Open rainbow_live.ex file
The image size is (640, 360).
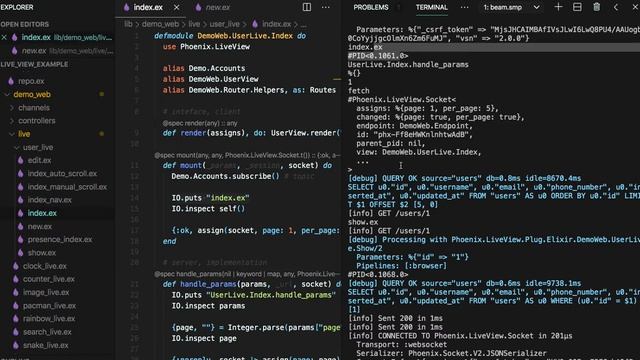tap(49, 319)
